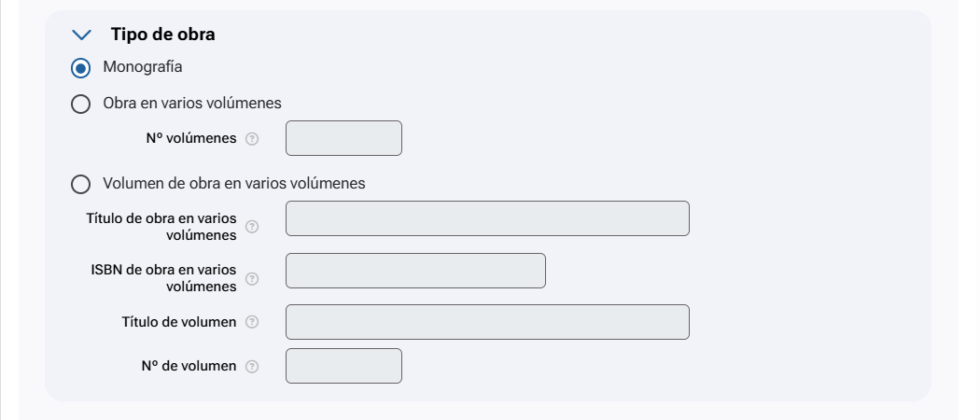The width and height of the screenshot is (980, 420).
Task: View help tooltip icon for Título de volumen
Action: point(251,322)
